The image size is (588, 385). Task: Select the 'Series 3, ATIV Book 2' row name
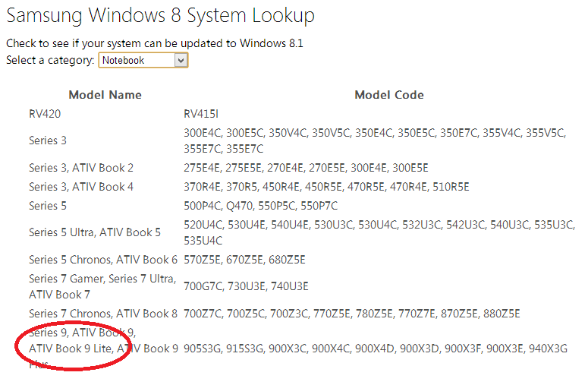81,168
